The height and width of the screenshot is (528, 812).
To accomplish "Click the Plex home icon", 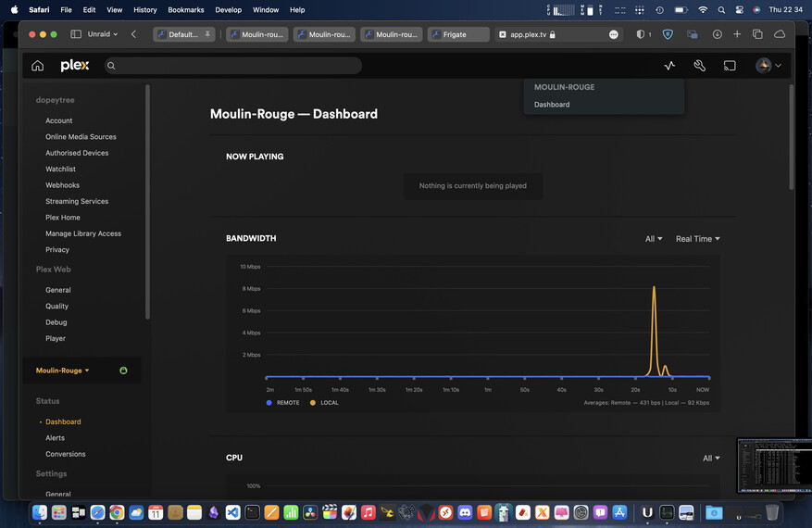I will 37,66.
